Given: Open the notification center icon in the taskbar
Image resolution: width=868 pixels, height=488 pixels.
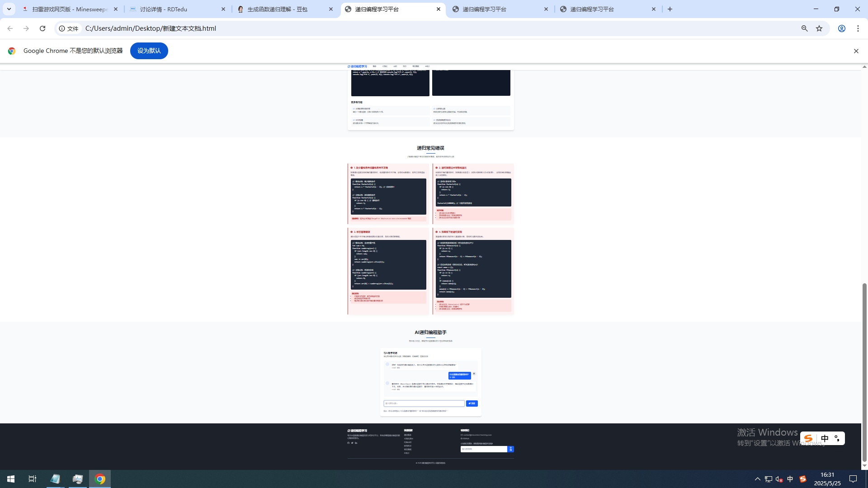Looking at the screenshot, I should pos(853,479).
